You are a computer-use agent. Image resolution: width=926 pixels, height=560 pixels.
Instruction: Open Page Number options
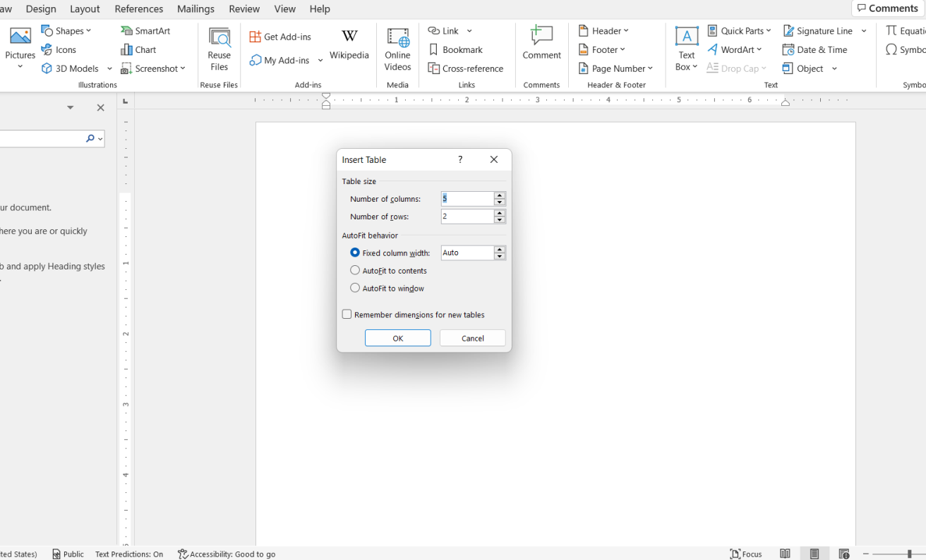615,68
